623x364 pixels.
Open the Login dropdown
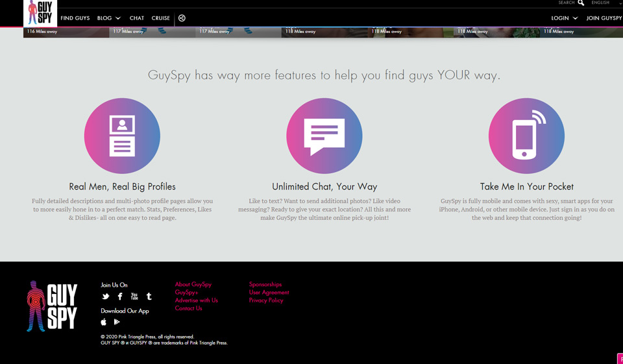(564, 18)
